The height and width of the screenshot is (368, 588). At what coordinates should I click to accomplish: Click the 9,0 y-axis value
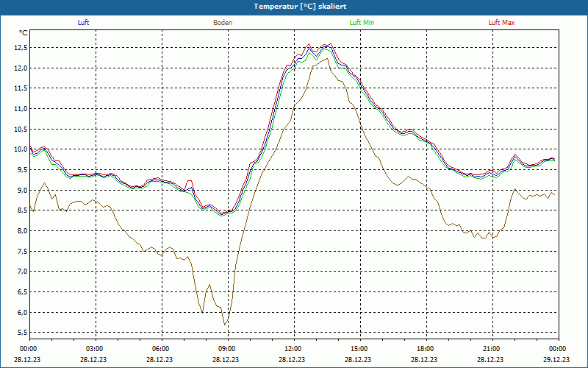[22, 190]
